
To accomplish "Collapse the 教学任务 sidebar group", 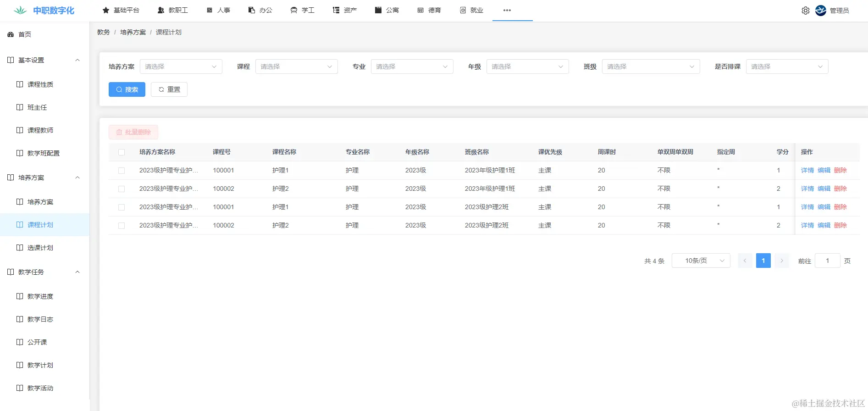I will coord(44,272).
